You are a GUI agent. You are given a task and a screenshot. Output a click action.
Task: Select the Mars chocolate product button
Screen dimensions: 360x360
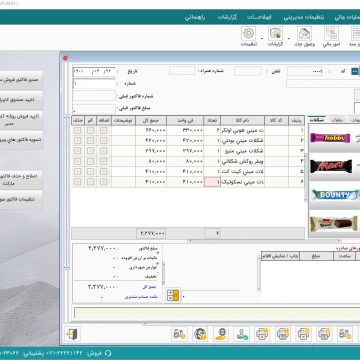[331, 166]
